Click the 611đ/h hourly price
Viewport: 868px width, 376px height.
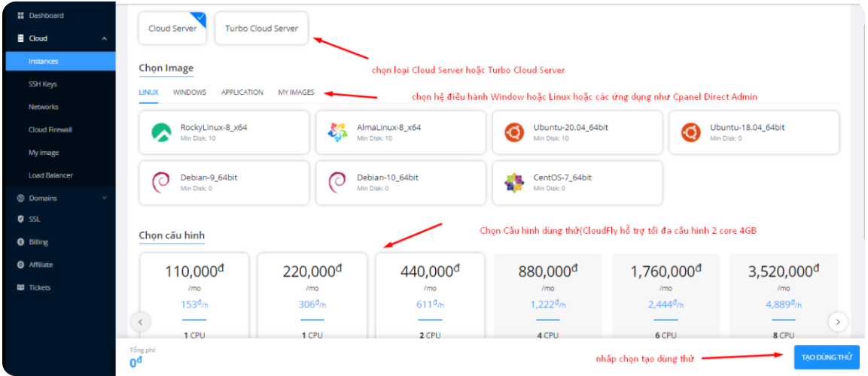430,305
